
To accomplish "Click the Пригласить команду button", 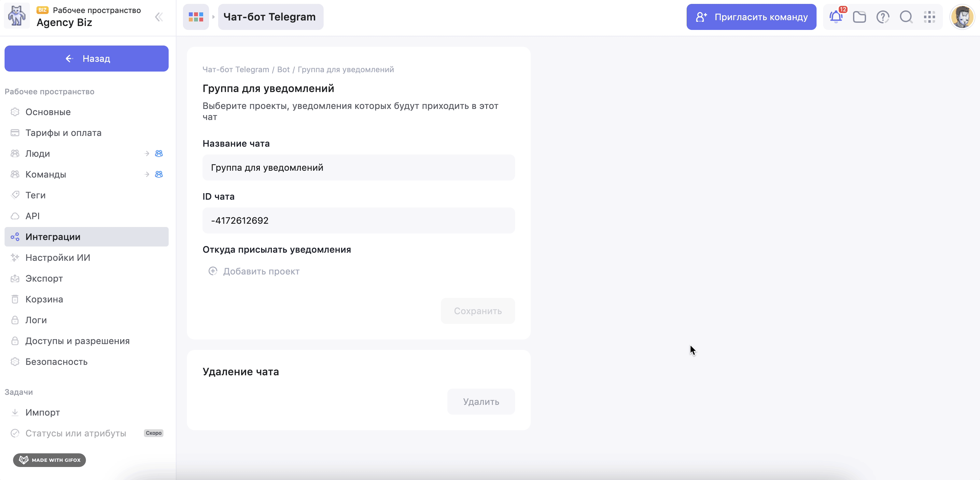I will (751, 17).
